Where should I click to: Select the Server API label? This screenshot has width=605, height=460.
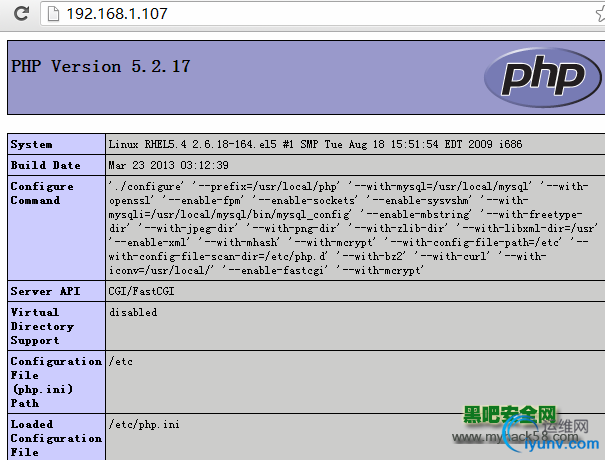46,291
